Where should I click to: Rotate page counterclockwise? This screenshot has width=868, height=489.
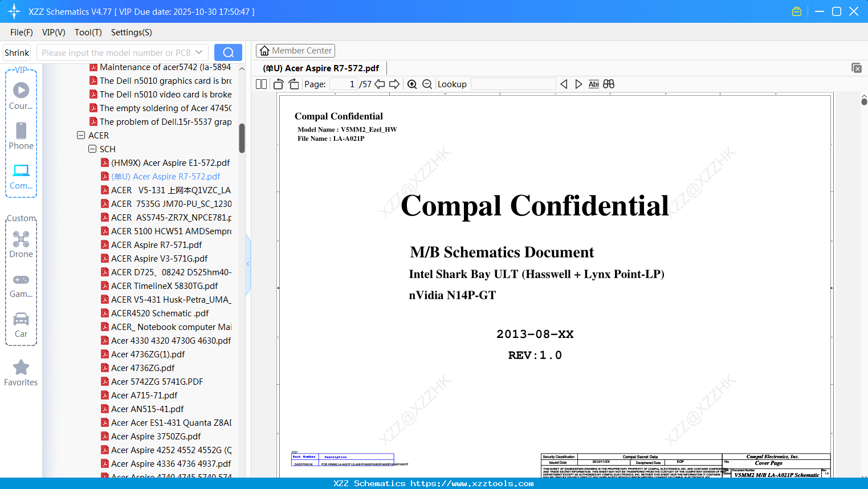(x=279, y=84)
